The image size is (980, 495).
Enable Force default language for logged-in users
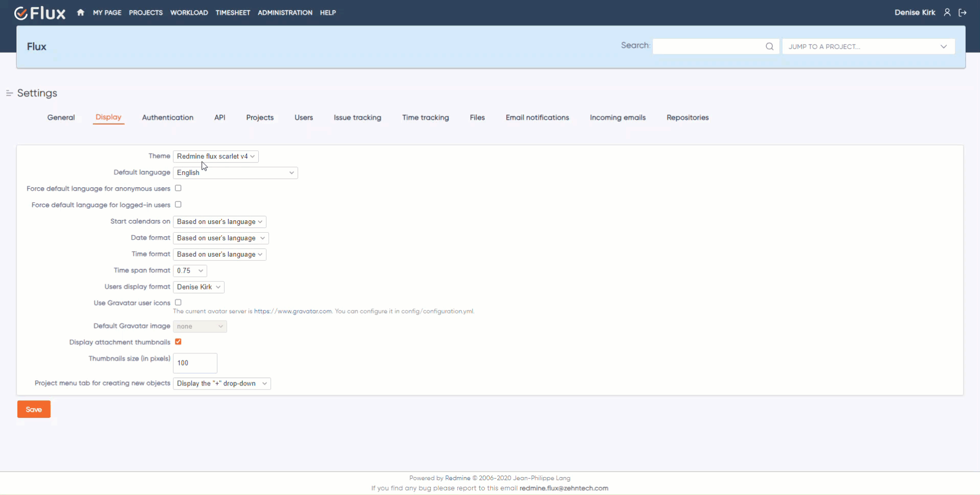click(x=178, y=205)
